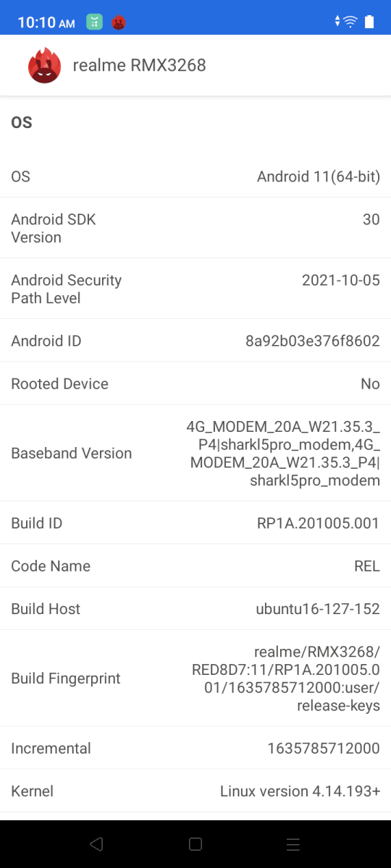Select the Android Security Path Level row
Viewport: 391px width, 868px height.
click(195, 289)
